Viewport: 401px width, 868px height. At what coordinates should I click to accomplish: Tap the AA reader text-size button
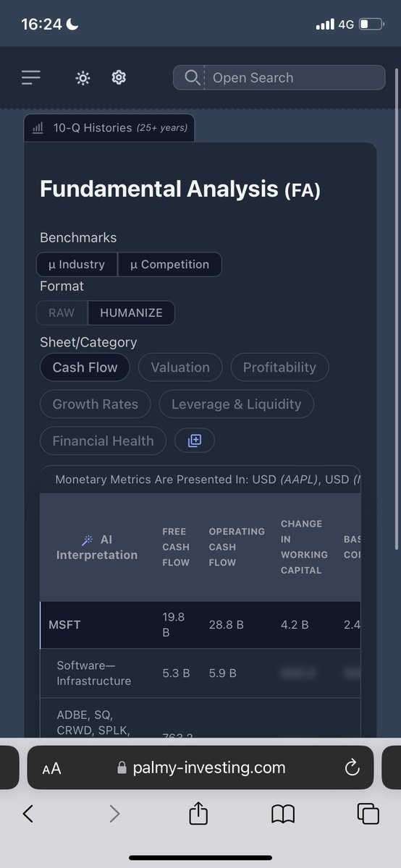tap(51, 769)
